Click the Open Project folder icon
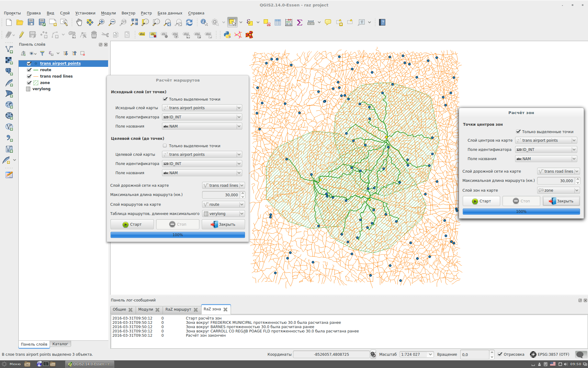This screenshot has height=368, width=588. click(x=20, y=22)
